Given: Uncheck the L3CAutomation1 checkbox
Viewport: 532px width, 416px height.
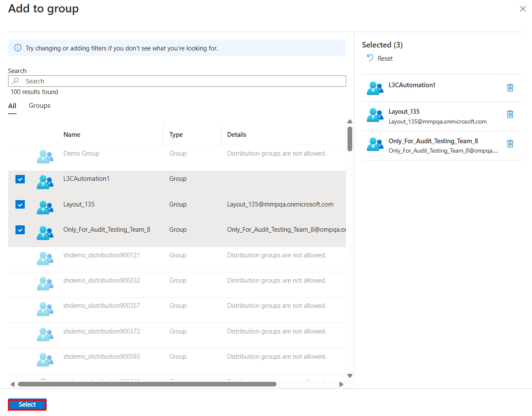Looking at the screenshot, I should coord(20,179).
